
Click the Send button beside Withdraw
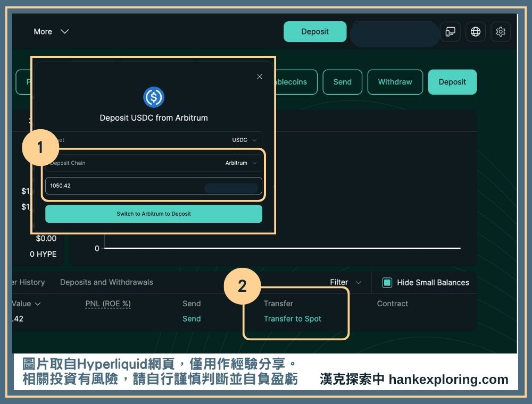pos(342,82)
